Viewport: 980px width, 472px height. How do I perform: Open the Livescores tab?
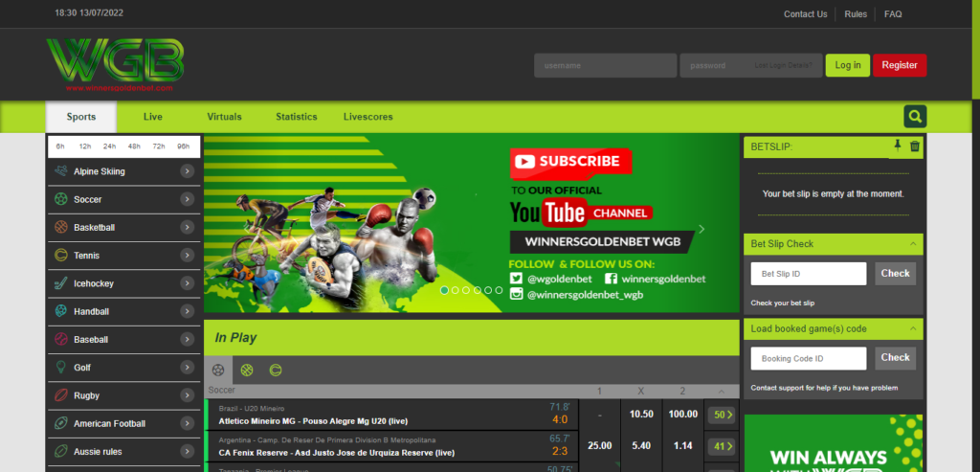pos(368,117)
